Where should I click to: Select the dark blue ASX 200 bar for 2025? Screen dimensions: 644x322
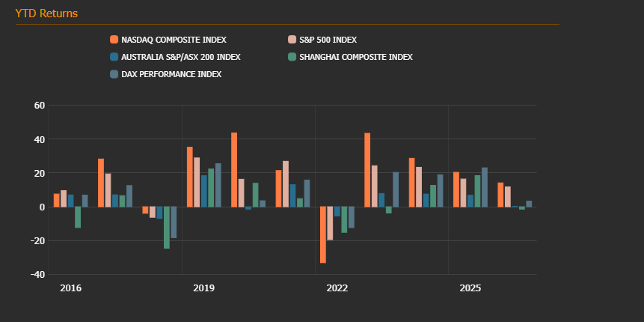click(470, 201)
